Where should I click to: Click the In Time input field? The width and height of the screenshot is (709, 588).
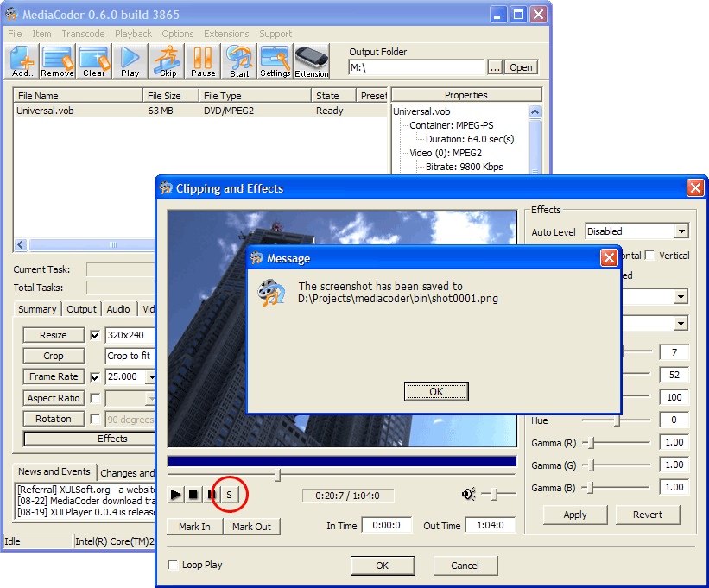point(387,525)
